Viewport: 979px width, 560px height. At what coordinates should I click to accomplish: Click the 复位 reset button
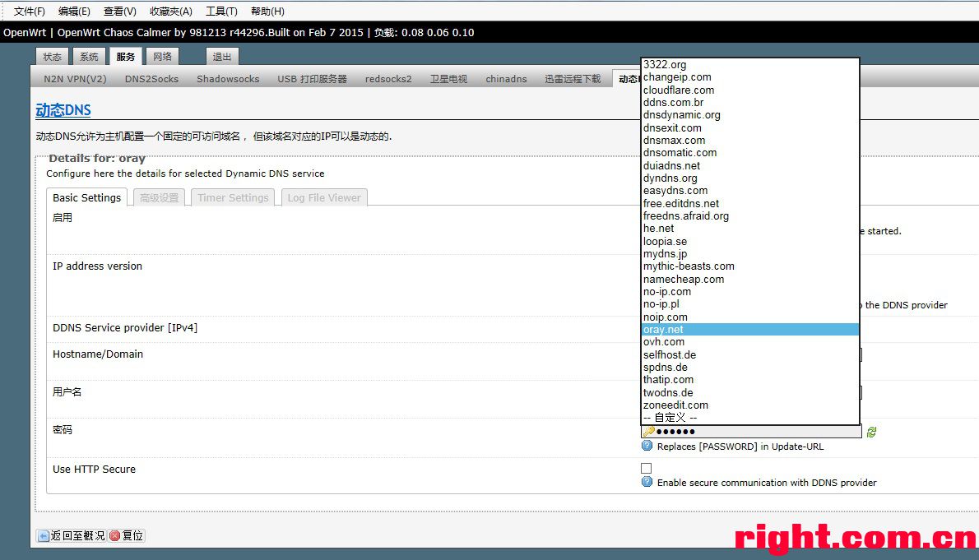127,535
